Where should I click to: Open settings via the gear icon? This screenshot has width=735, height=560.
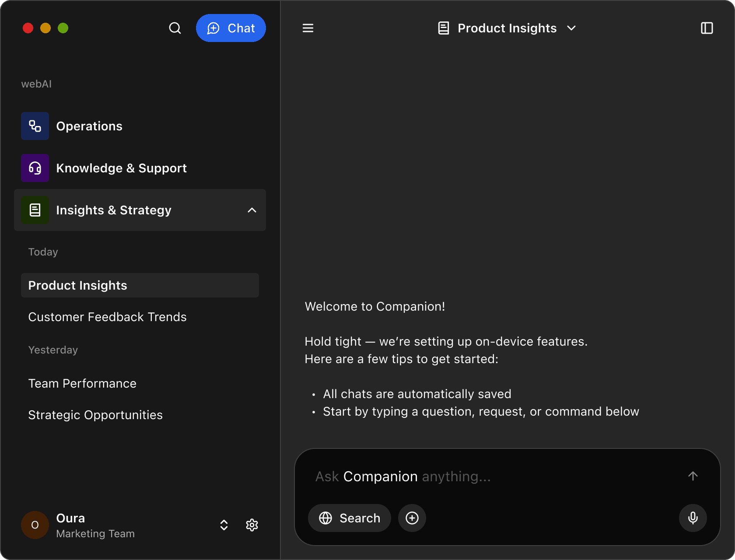tap(252, 525)
